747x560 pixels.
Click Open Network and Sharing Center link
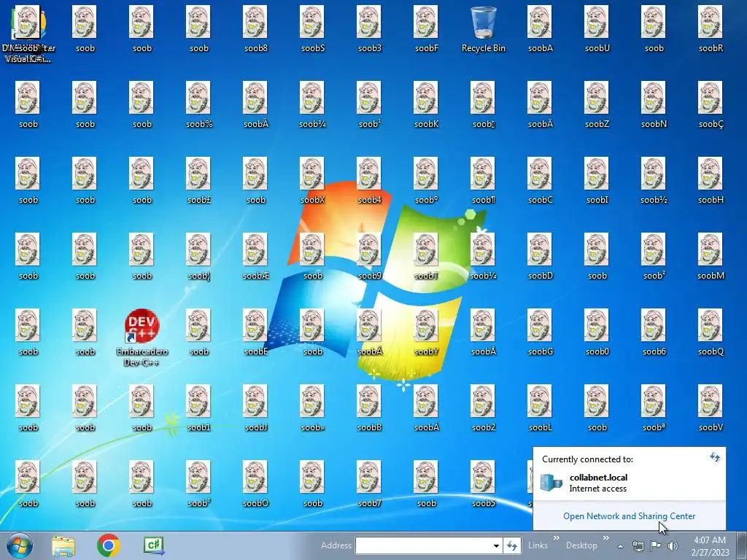tap(630, 516)
